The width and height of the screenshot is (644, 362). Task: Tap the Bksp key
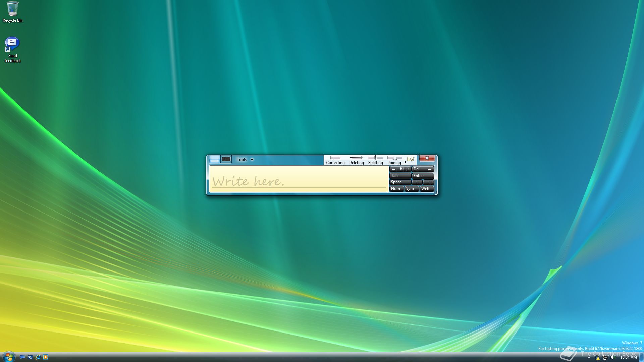(400, 169)
